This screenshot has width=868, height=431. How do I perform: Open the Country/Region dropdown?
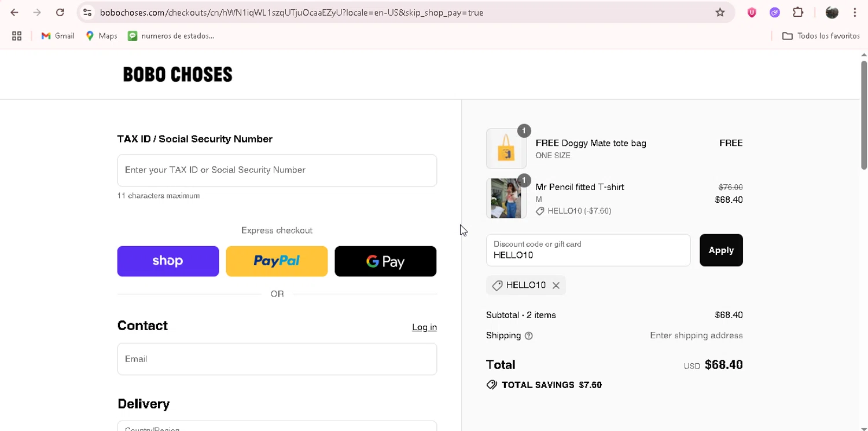[x=277, y=426]
